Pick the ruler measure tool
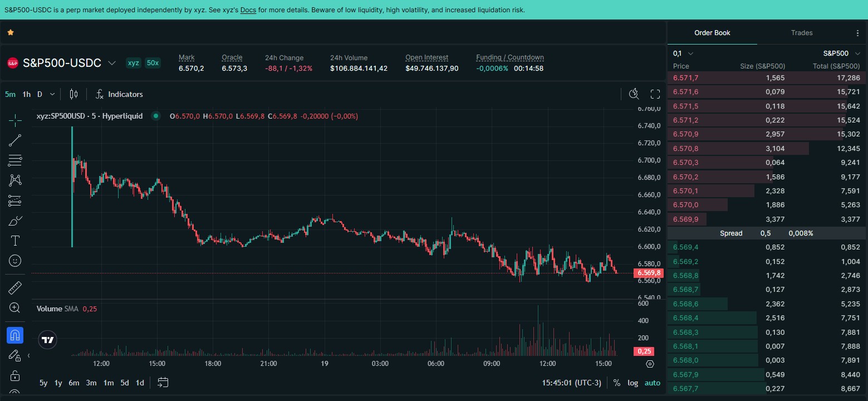Image resolution: width=868 pixels, height=401 pixels. click(x=15, y=288)
